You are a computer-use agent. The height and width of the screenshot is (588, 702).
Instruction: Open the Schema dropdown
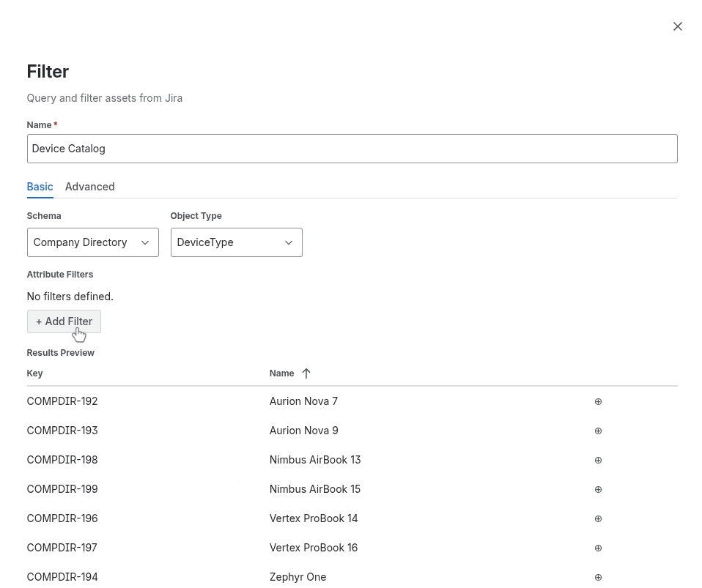coord(92,242)
